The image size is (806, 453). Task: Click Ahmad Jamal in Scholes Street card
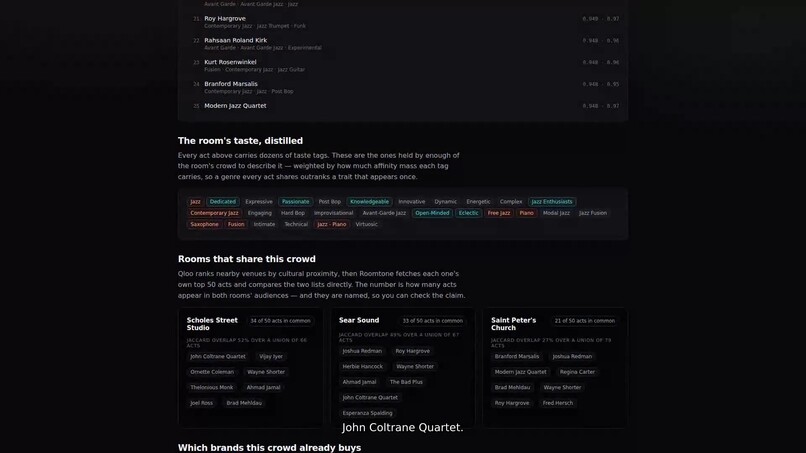[x=263, y=387]
